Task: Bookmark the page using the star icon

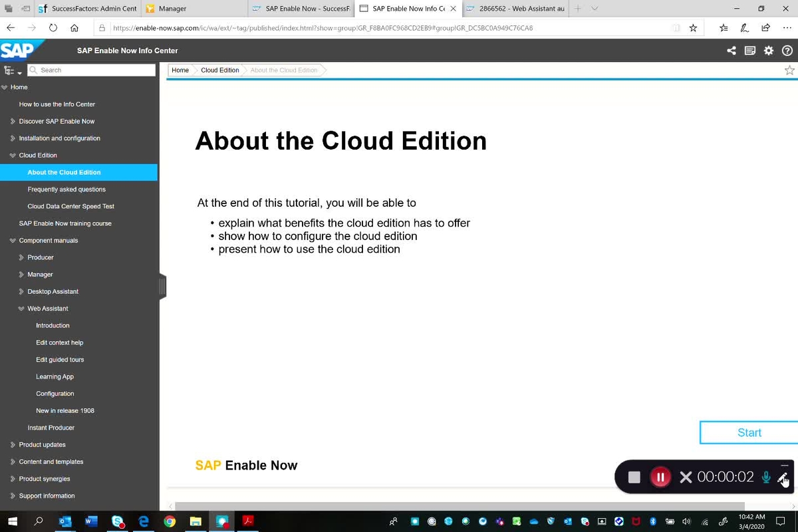Action: (789, 69)
